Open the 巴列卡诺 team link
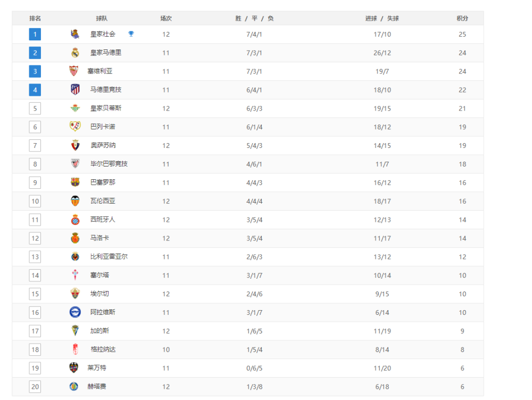The width and height of the screenshot is (532, 400). [103, 127]
